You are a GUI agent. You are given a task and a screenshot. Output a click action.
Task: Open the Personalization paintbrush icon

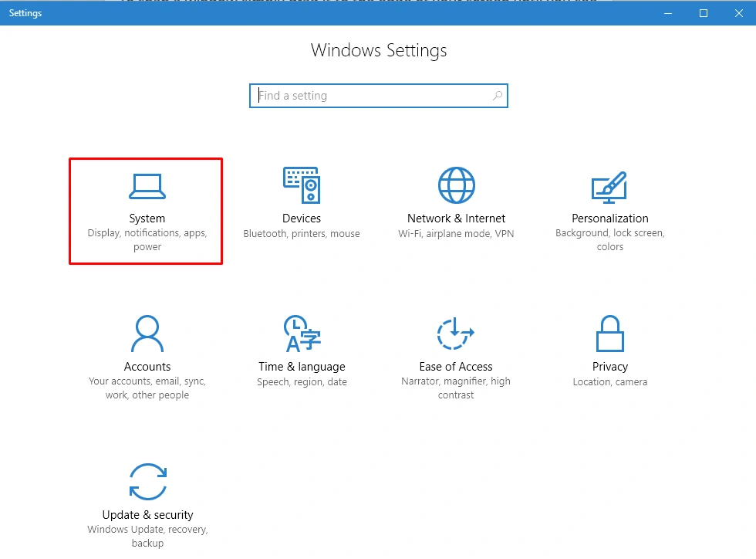click(609, 188)
